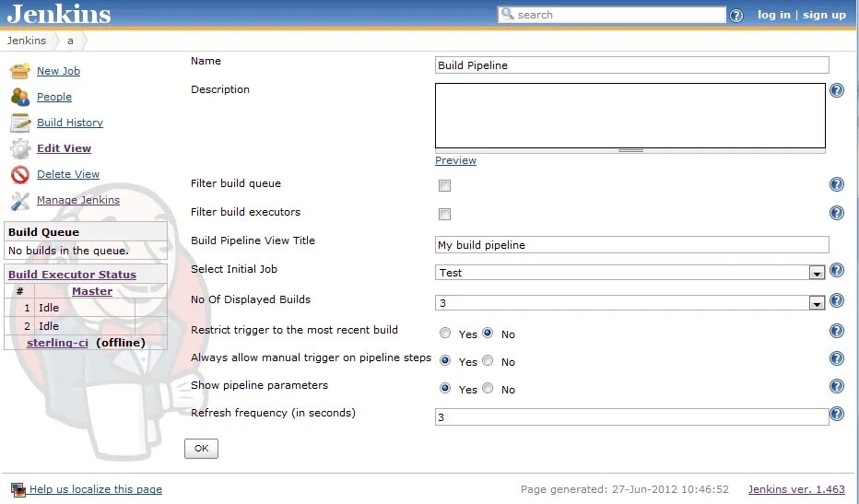
Task: Open Build Executor Status link
Action: pos(72,275)
